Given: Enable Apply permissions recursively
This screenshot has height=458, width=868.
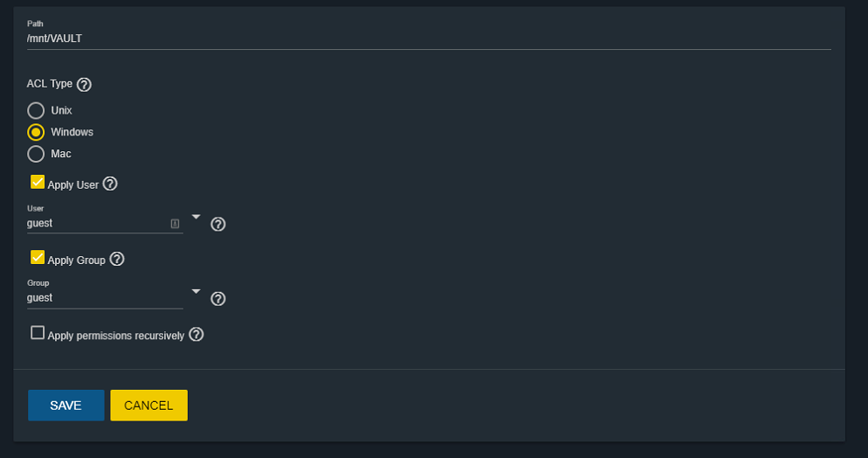Looking at the screenshot, I should (37, 332).
